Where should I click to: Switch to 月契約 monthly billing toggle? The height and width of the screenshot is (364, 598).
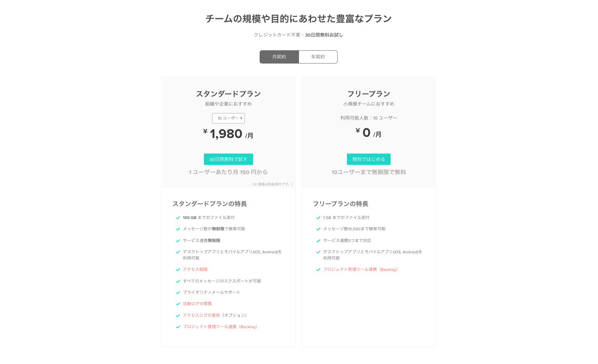(x=279, y=57)
